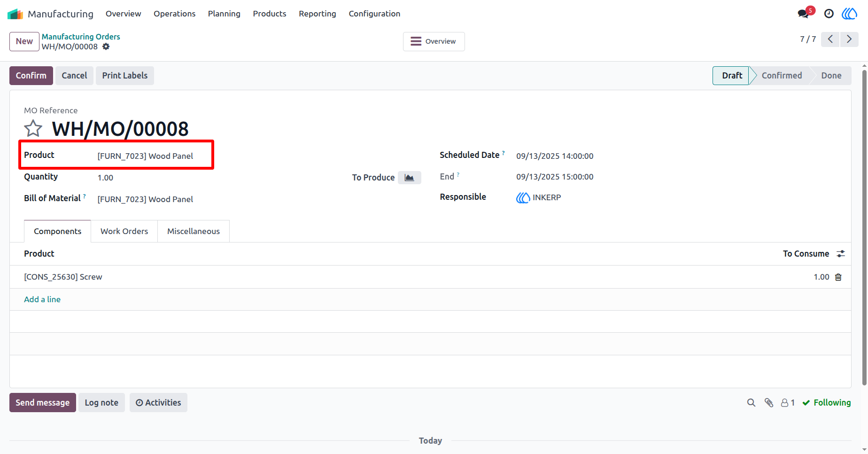
Task: Go to previous record with left arrow
Action: click(x=830, y=39)
